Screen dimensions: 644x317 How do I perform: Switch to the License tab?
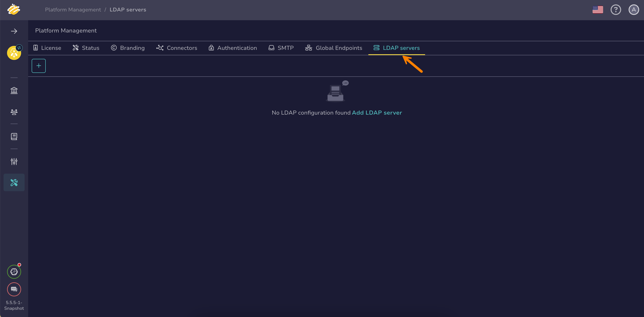pyautogui.click(x=47, y=48)
